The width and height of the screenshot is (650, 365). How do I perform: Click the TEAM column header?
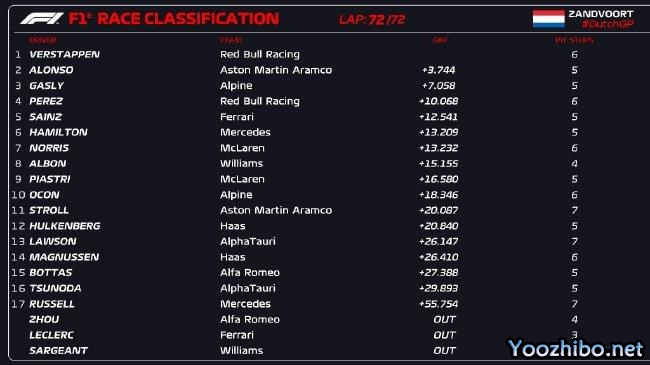pos(231,40)
